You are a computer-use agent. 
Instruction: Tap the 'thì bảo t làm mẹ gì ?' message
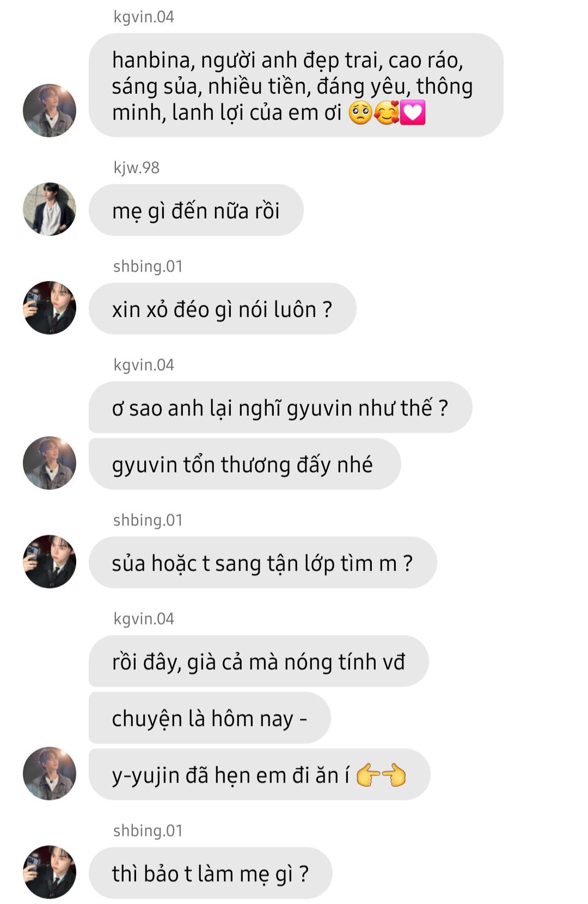pyautogui.click(x=211, y=873)
